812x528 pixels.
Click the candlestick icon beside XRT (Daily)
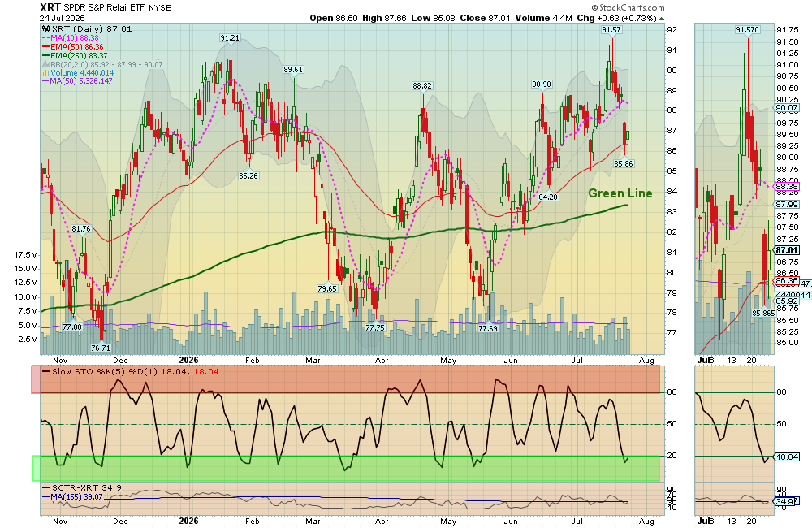46,29
